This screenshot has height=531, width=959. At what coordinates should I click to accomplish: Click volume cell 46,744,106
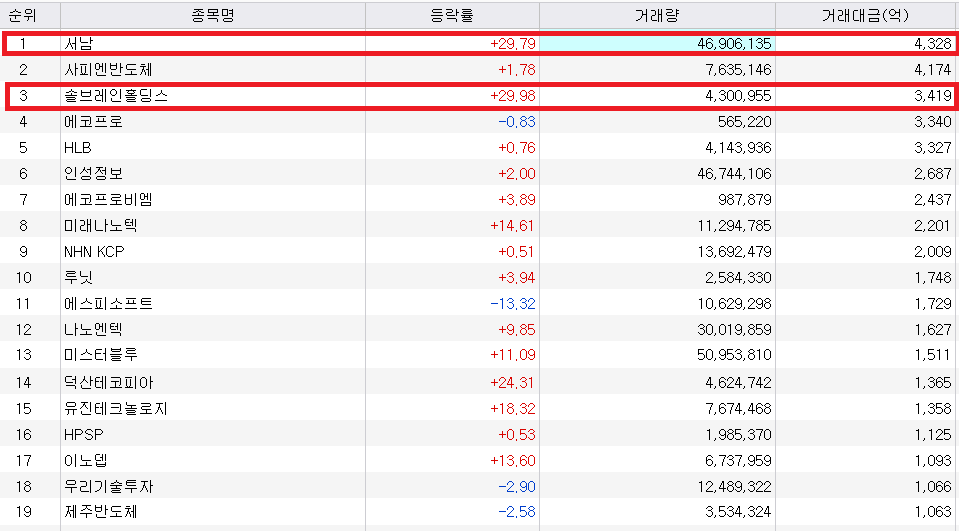(734, 174)
